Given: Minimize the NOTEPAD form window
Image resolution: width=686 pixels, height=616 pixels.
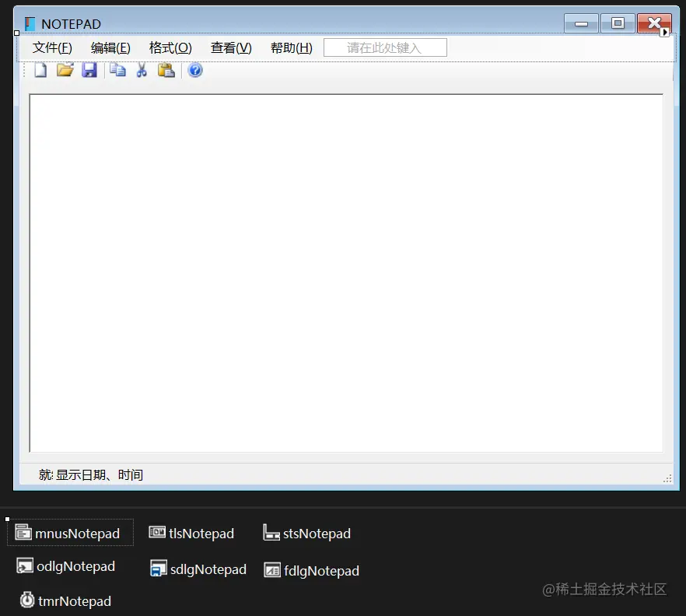Looking at the screenshot, I should tap(581, 23).
